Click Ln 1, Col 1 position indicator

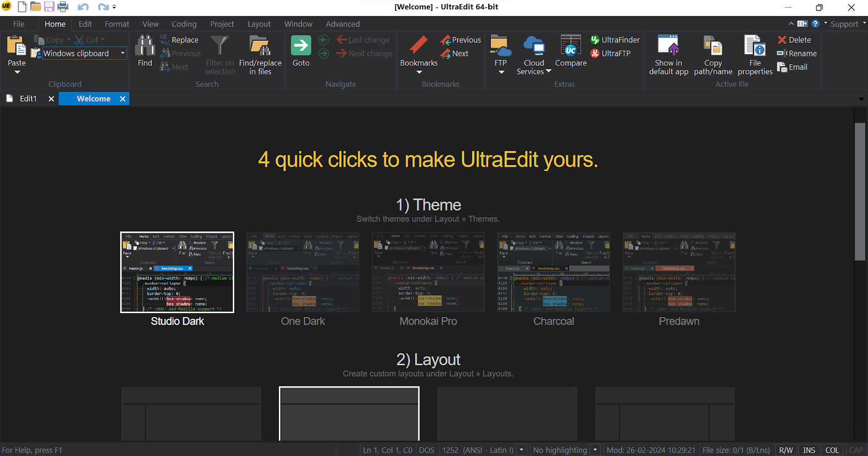[x=387, y=450]
